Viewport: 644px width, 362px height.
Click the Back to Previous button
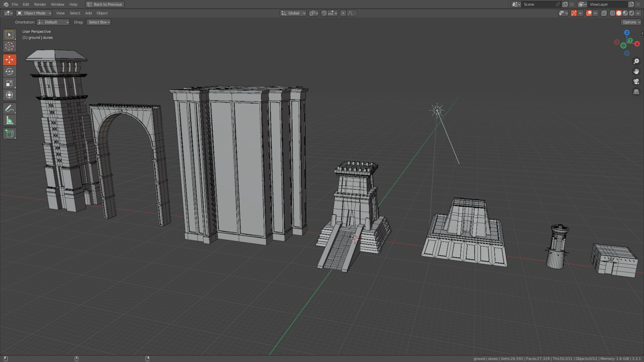[104, 4]
